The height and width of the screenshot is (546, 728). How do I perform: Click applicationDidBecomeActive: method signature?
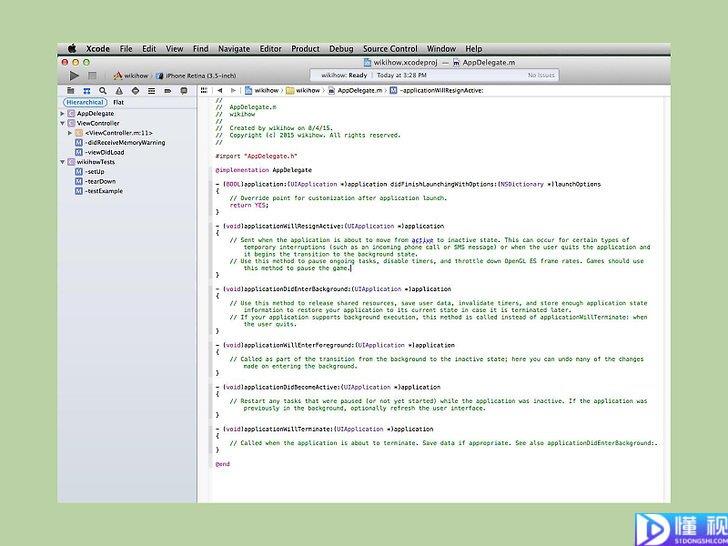coord(328,387)
